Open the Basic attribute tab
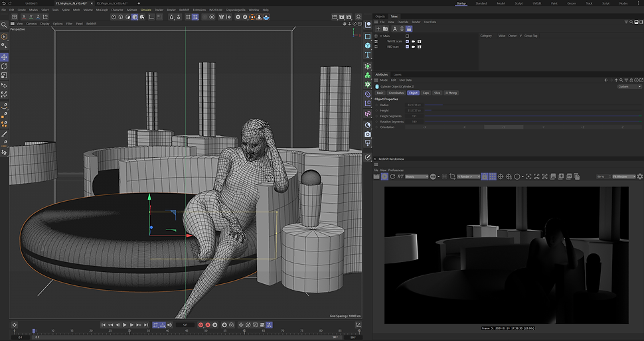644x341 pixels. 380,93
